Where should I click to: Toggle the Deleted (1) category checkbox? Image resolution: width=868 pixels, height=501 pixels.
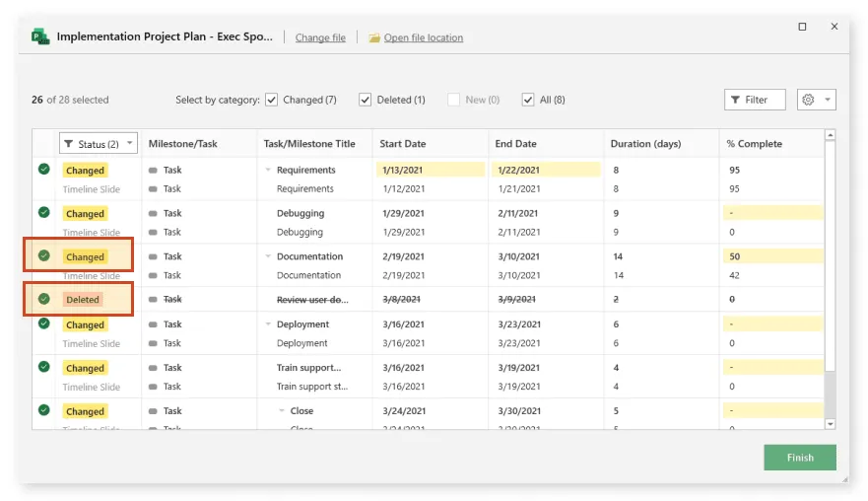[366, 100]
